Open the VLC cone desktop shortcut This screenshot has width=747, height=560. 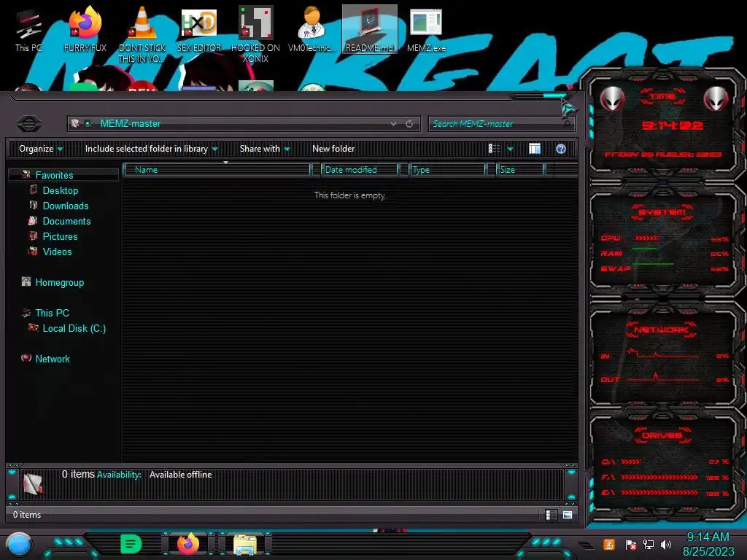(x=142, y=36)
